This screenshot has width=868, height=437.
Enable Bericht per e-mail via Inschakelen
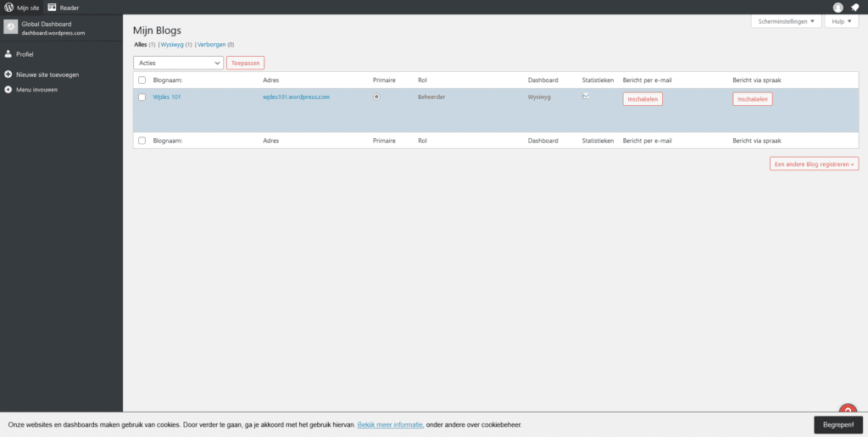643,99
